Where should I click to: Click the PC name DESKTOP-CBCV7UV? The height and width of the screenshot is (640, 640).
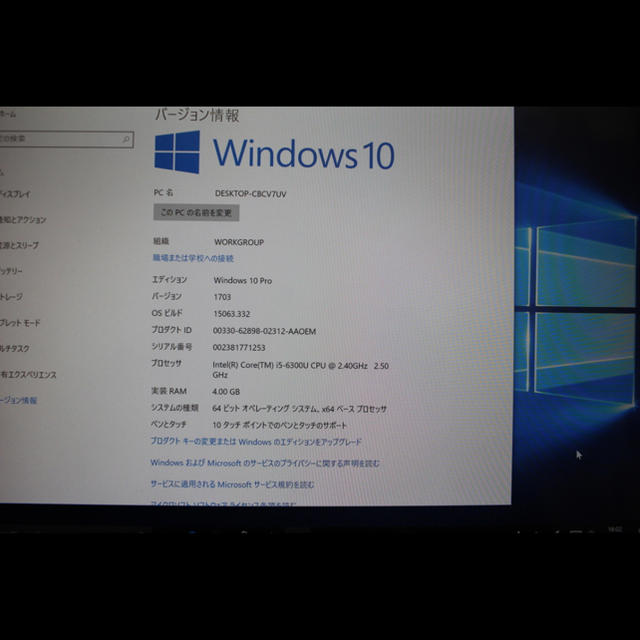[x=251, y=194]
